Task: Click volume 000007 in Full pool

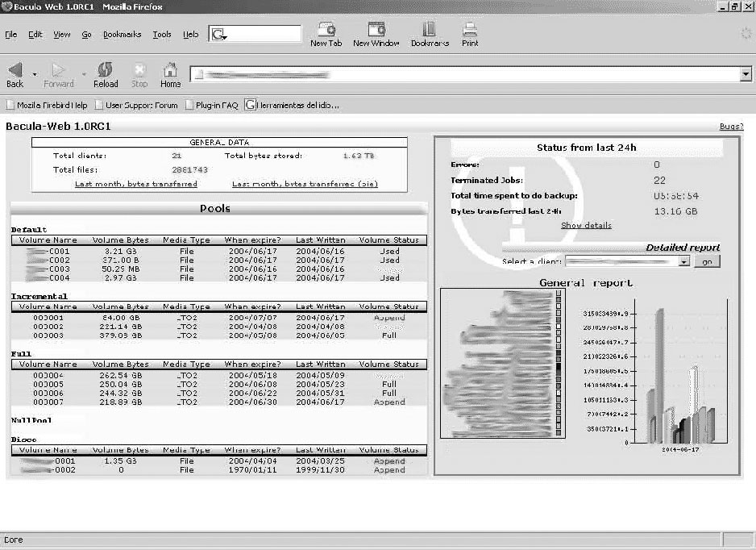Action: pos(48,402)
